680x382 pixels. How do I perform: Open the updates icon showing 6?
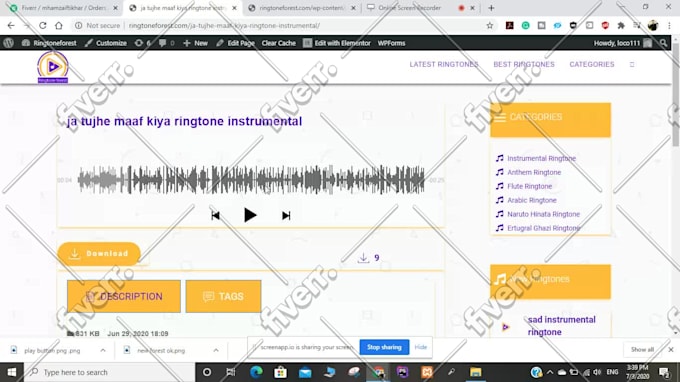point(142,43)
